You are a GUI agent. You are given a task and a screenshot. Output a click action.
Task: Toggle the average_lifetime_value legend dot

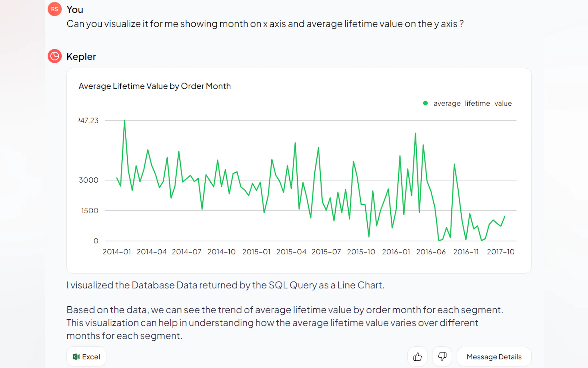click(425, 103)
